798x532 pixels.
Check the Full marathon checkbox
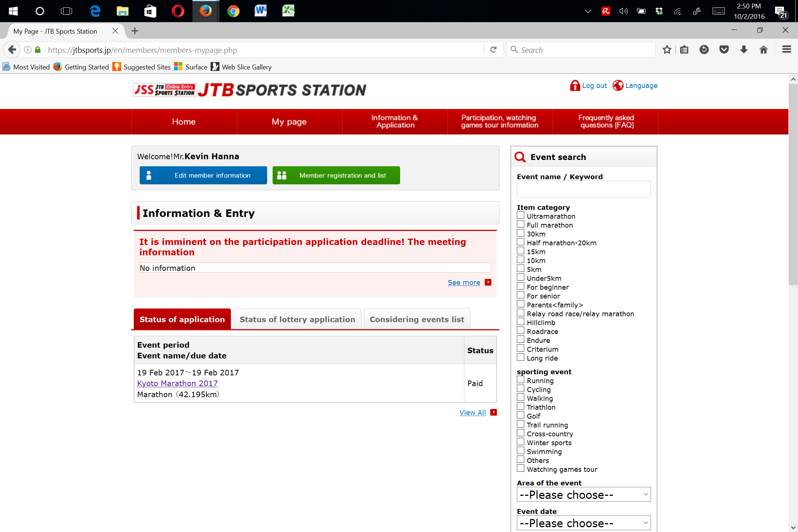tap(521, 224)
